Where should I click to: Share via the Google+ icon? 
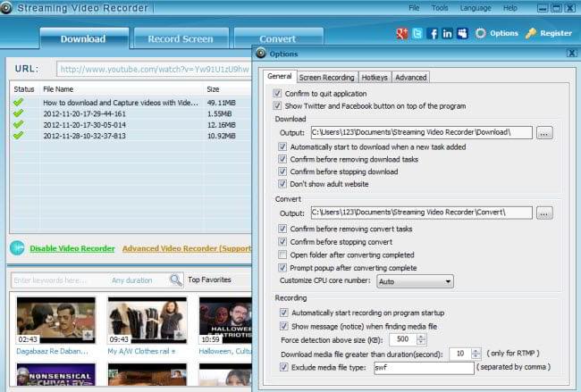pos(402,34)
